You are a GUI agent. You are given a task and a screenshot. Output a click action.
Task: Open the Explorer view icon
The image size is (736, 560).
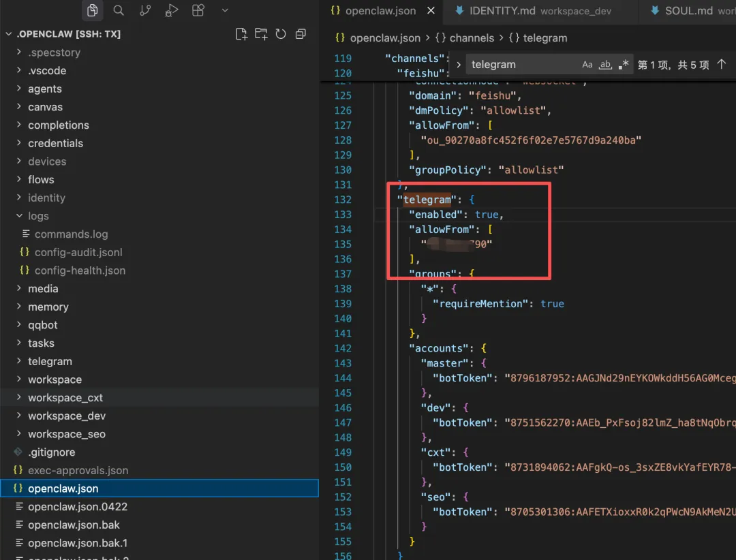pos(93,10)
